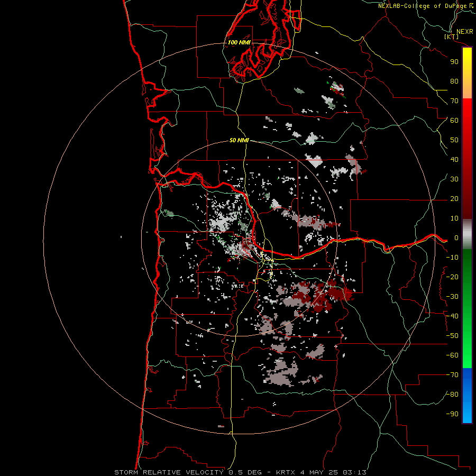Select the -20 knots scale value
Image resolution: width=476 pixels, height=476 pixels.
[452, 277]
